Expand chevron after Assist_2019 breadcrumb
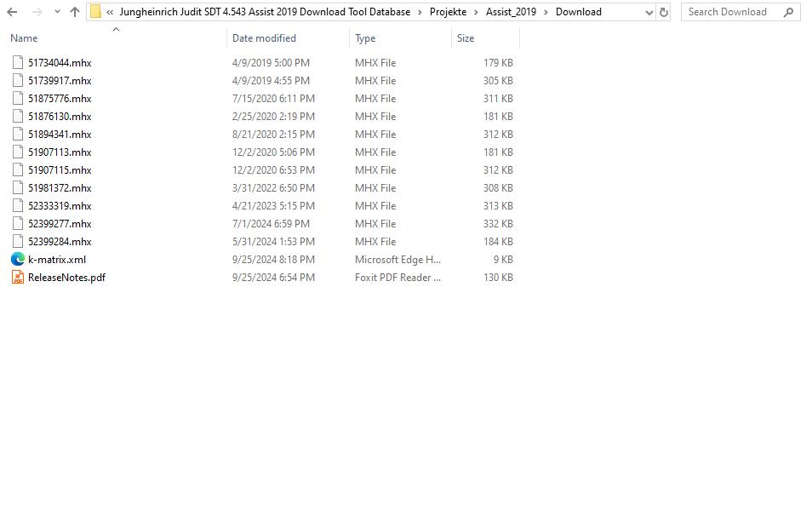Image resolution: width=812 pixels, height=505 pixels. coord(546,12)
